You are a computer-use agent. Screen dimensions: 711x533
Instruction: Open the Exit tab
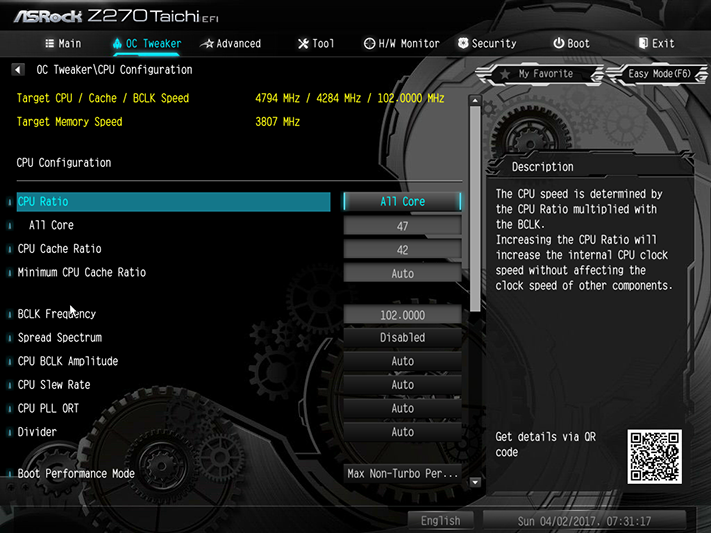[x=657, y=44]
